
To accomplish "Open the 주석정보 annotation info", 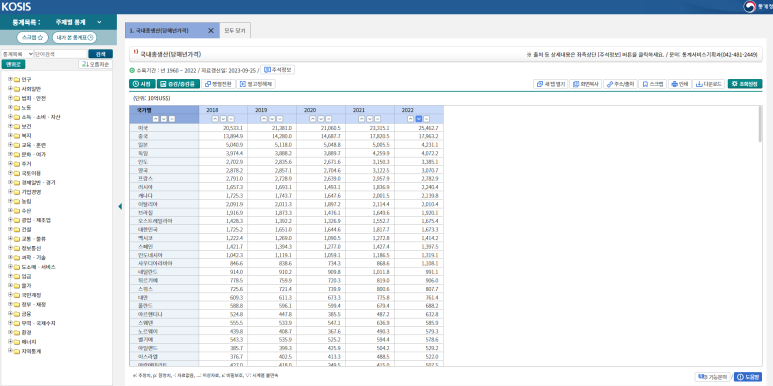I will [x=278, y=70].
